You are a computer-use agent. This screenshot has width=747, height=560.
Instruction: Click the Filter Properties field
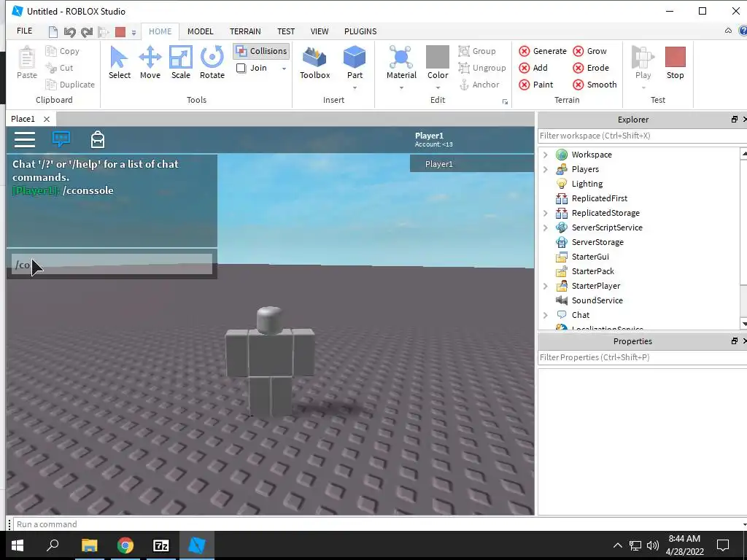click(642, 357)
